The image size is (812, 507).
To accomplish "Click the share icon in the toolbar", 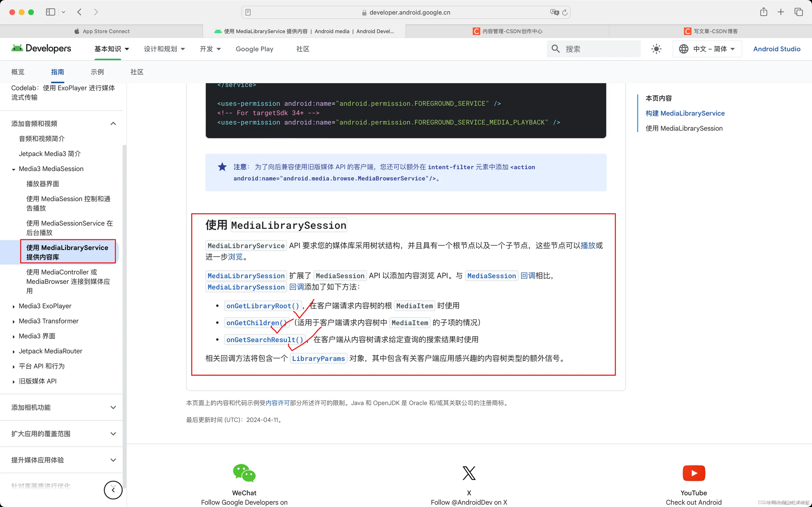I will 764,12.
